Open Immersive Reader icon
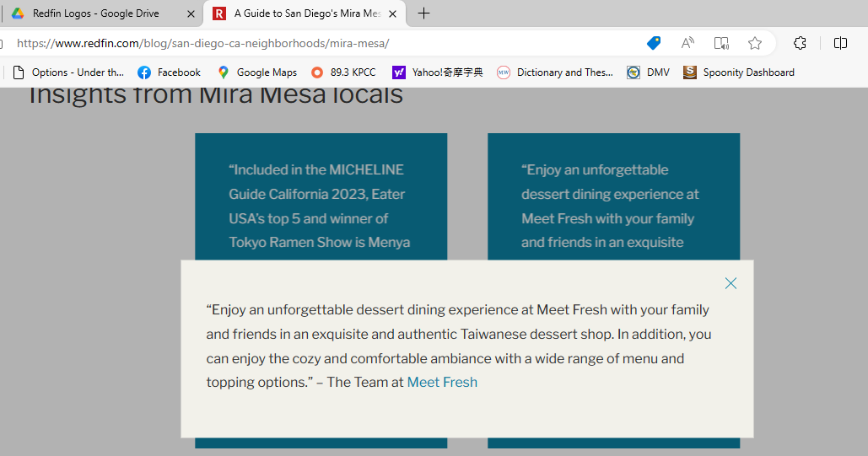This screenshot has height=456, width=868. [721, 43]
